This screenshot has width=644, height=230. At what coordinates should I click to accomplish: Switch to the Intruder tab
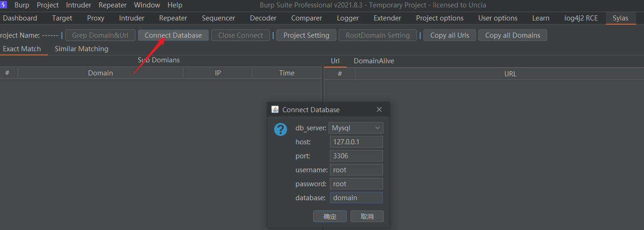132,18
